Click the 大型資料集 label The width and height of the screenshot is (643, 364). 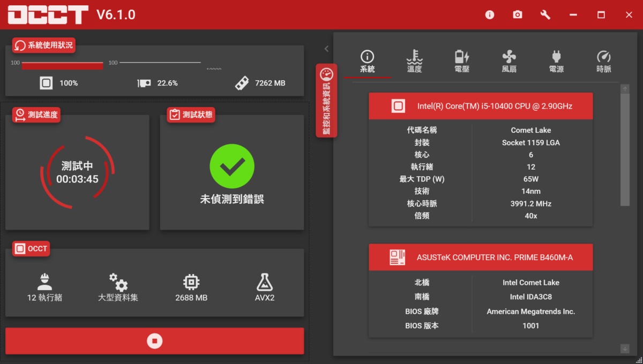coord(118,298)
